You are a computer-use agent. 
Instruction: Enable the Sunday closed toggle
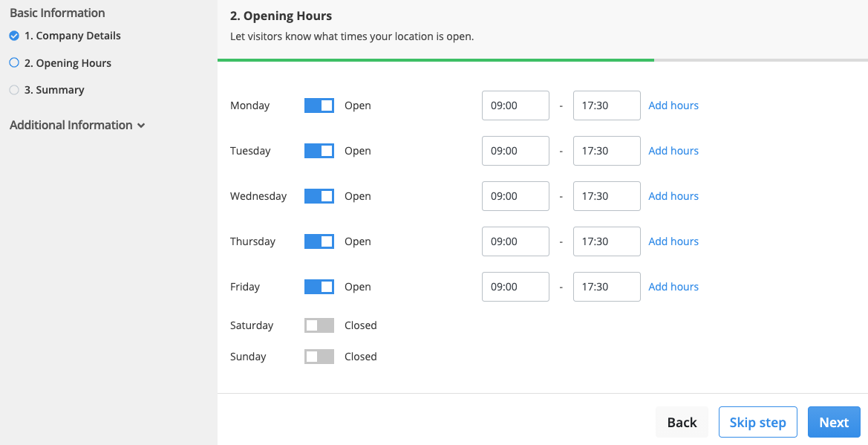[x=319, y=357]
